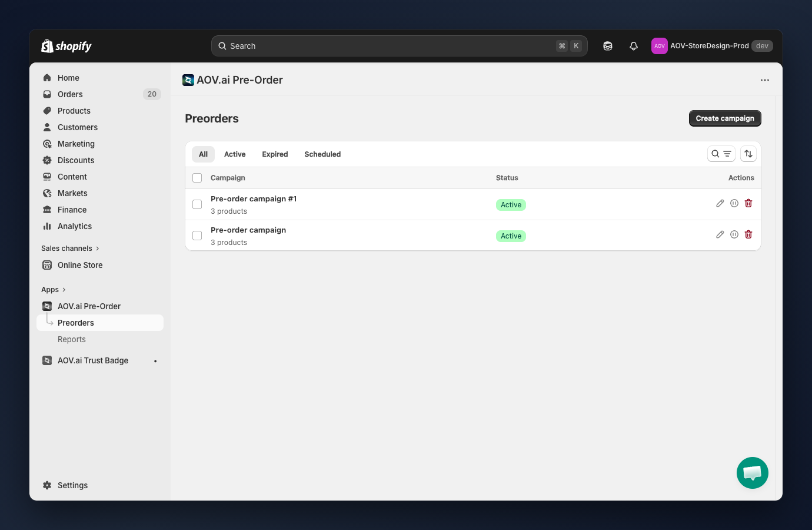Check the box for Pre-order campaign #1
The width and height of the screenshot is (812, 530).
[x=197, y=204]
